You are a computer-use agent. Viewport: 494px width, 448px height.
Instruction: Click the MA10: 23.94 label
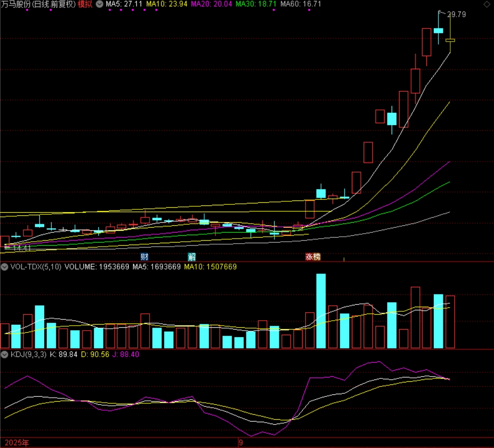[166, 4]
